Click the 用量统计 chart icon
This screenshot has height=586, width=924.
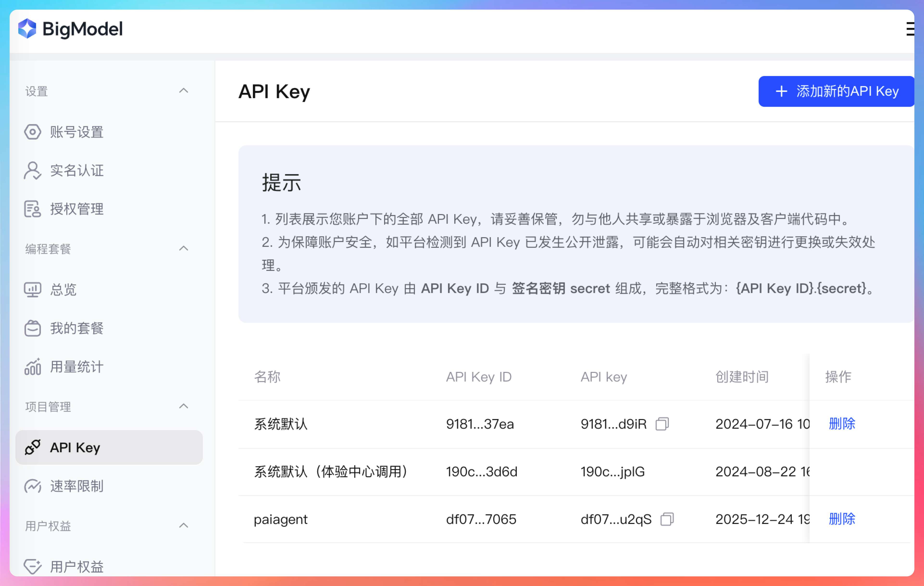(33, 367)
